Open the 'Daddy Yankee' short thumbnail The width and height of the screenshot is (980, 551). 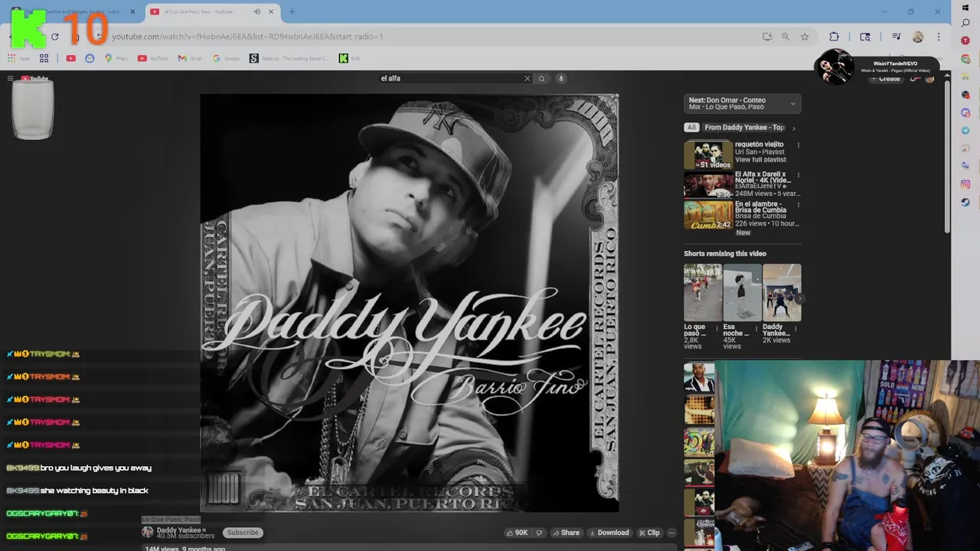(x=782, y=292)
